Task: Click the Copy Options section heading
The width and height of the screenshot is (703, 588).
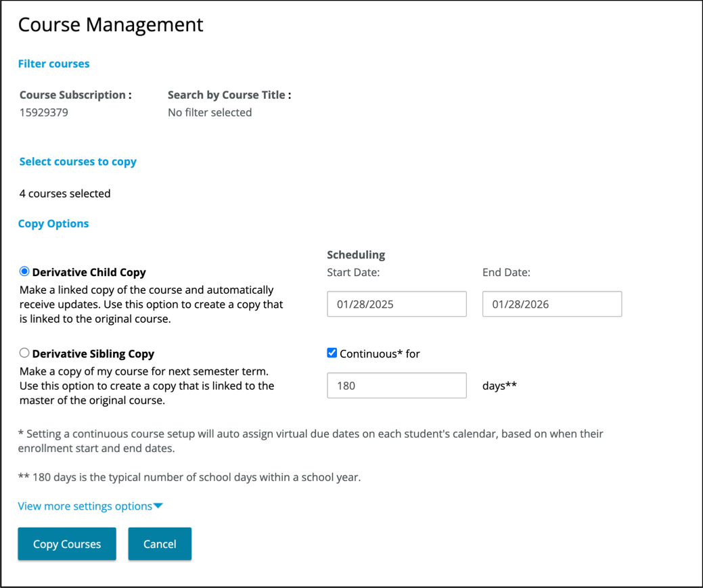Action: pos(53,224)
